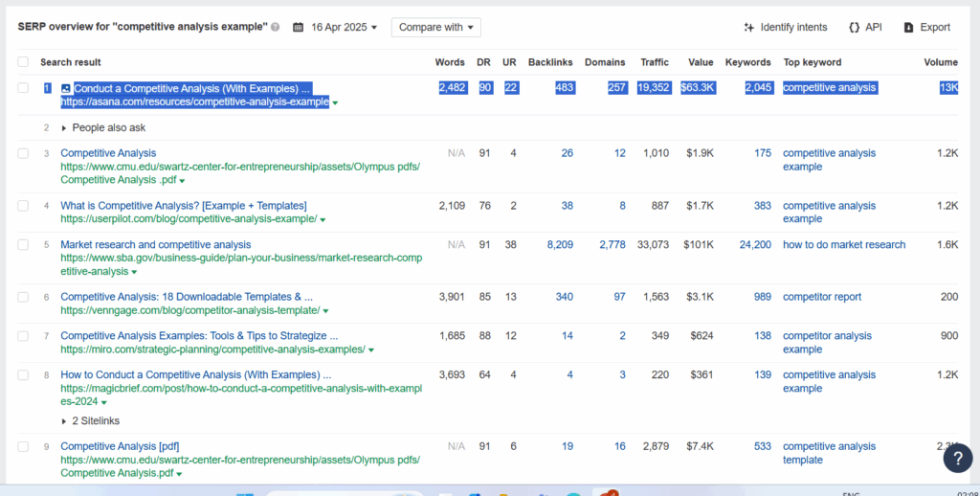Click domains count 97 for Venngage
The width and height of the screenshot is (980, 496).
click(619, 297)
